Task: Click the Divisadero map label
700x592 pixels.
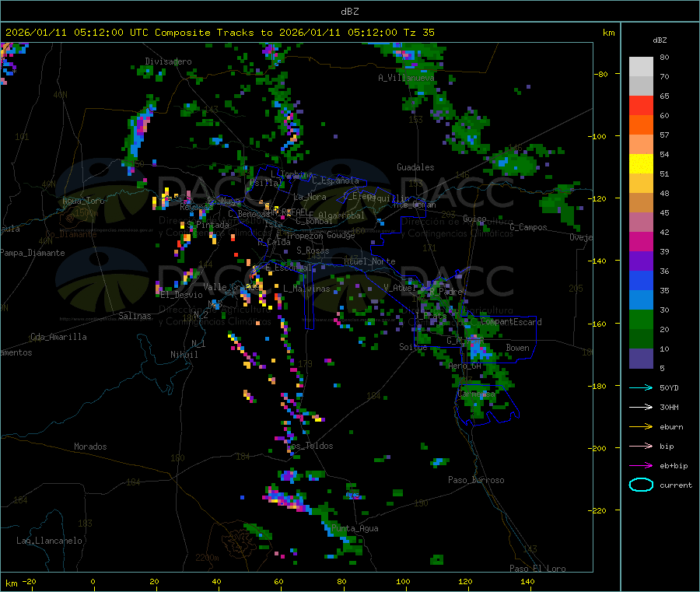Action: (168, 61)
